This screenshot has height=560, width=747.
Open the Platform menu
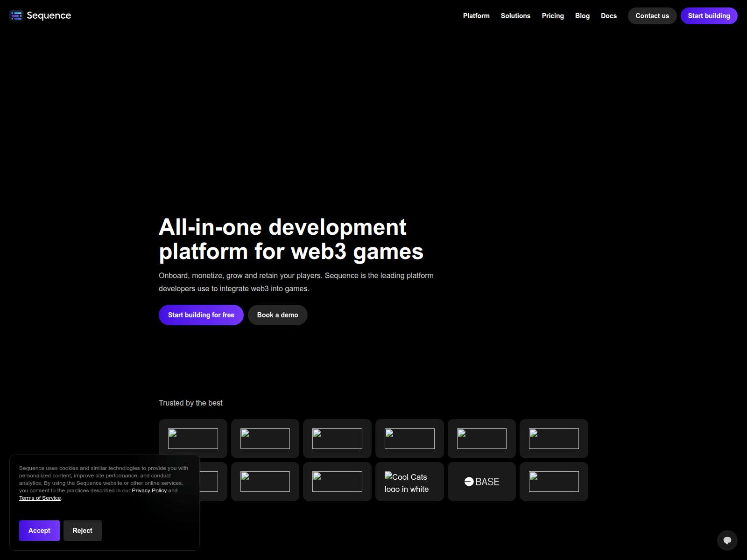pyautogui.click(x=476, y=16)
